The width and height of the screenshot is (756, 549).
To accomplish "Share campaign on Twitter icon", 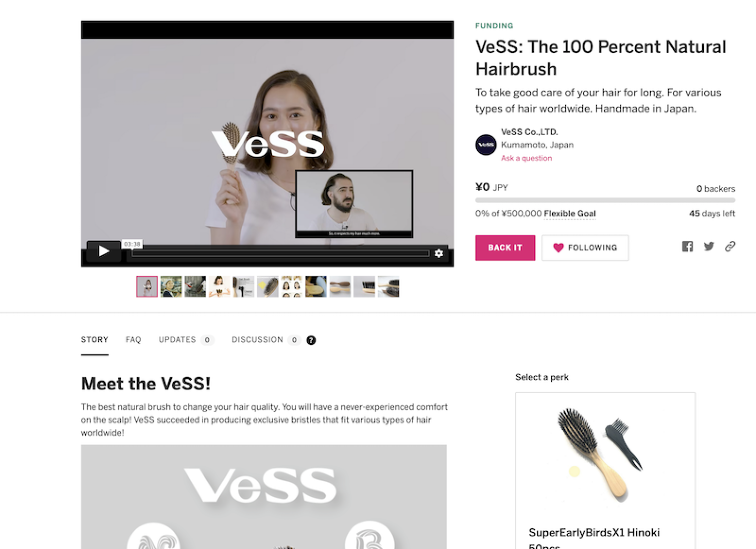I will pyautogui.click(x=709, y=247).
